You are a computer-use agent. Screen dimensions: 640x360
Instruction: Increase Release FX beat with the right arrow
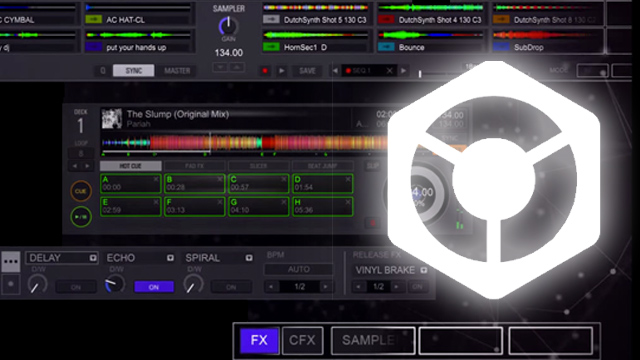396,287
